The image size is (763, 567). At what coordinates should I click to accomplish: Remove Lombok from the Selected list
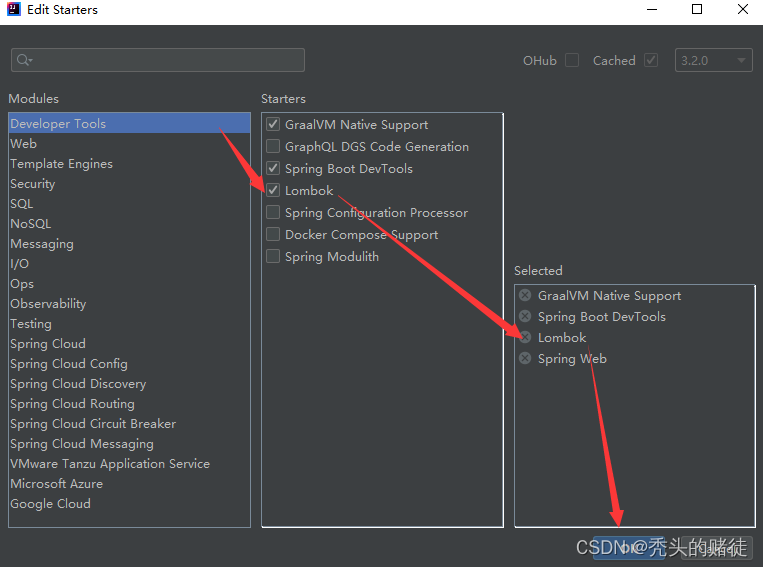point(525,337)
